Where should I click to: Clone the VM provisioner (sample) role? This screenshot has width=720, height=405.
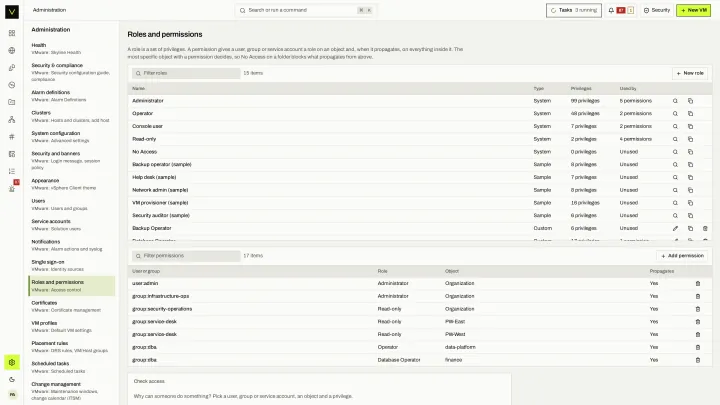(x=690, y=202)
